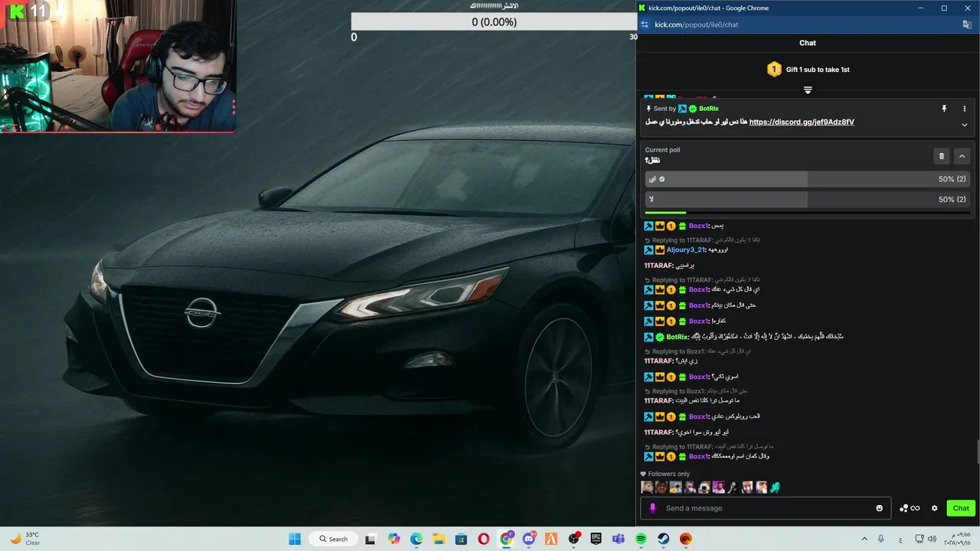Image resolution: width=980 pixels, height=551 pixels.
Task: Collapse the Current poll panel
Action: pos(962,156)
